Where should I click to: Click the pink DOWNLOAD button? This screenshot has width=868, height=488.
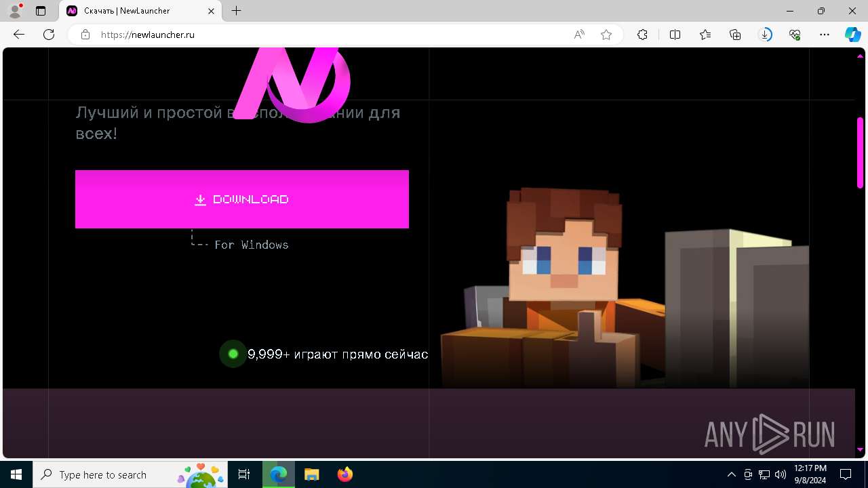click(242, 199)
